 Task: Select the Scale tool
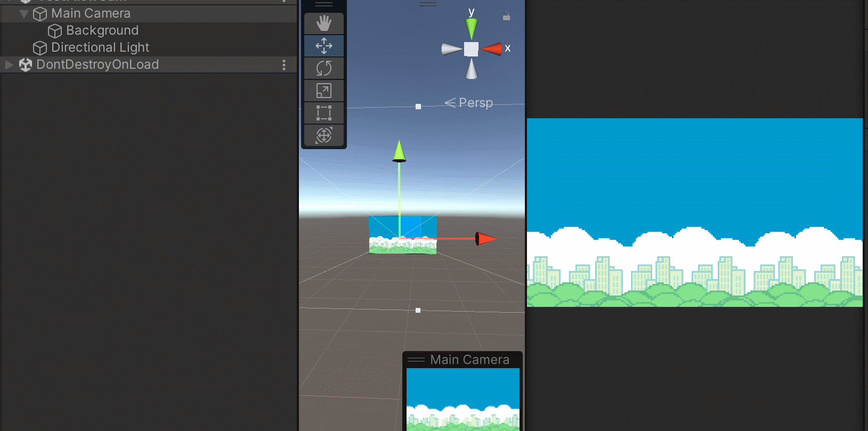pyautogui.click(x=324, y=91)
